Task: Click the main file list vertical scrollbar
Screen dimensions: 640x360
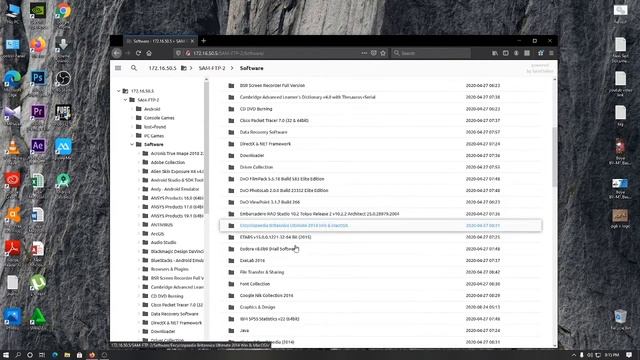Action: (554, 157)
